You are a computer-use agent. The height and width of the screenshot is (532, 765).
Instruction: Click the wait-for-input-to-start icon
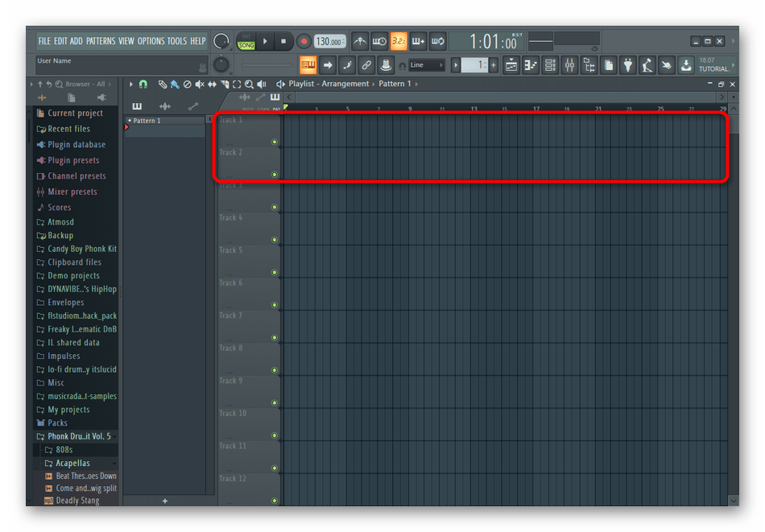point(379,41)
